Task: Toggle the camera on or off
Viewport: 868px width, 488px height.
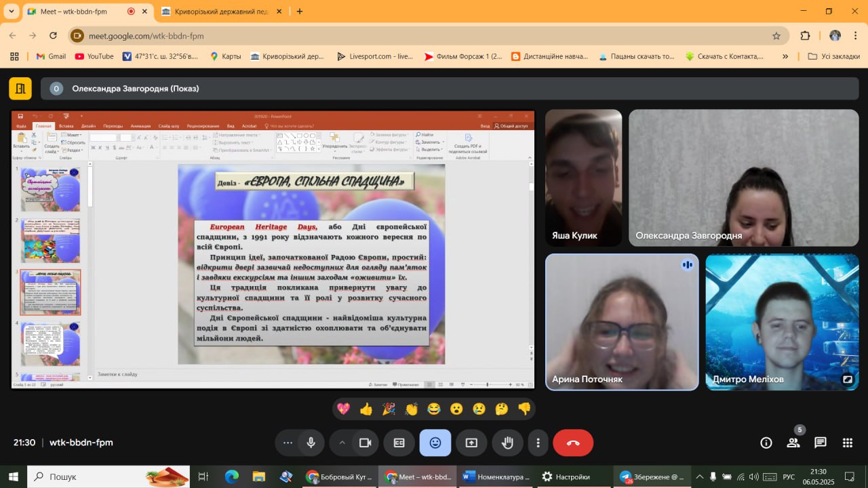Action: pyautogui.click(x=366, y=443)
